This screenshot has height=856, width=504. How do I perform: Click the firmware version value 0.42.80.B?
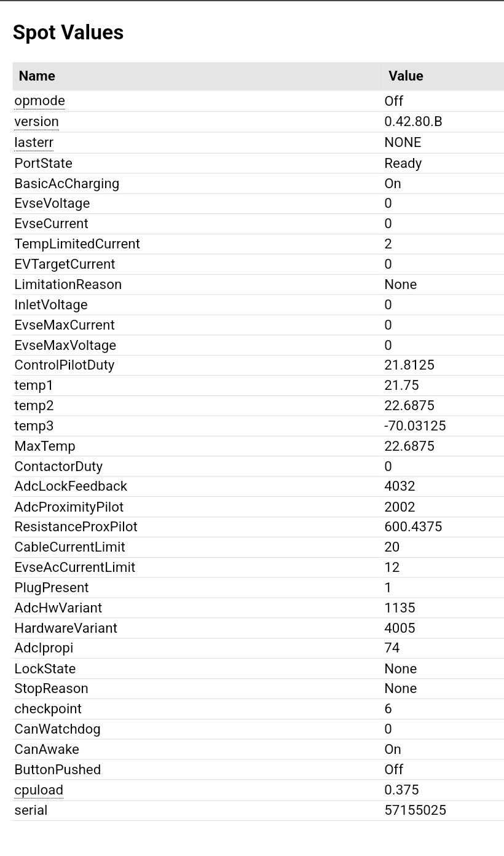tap(413, 122)
